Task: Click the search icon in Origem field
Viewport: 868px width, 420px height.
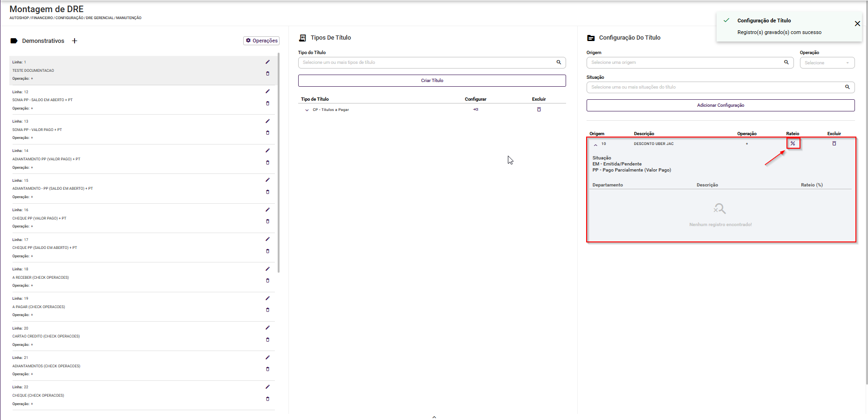Action: pos(786,62)
